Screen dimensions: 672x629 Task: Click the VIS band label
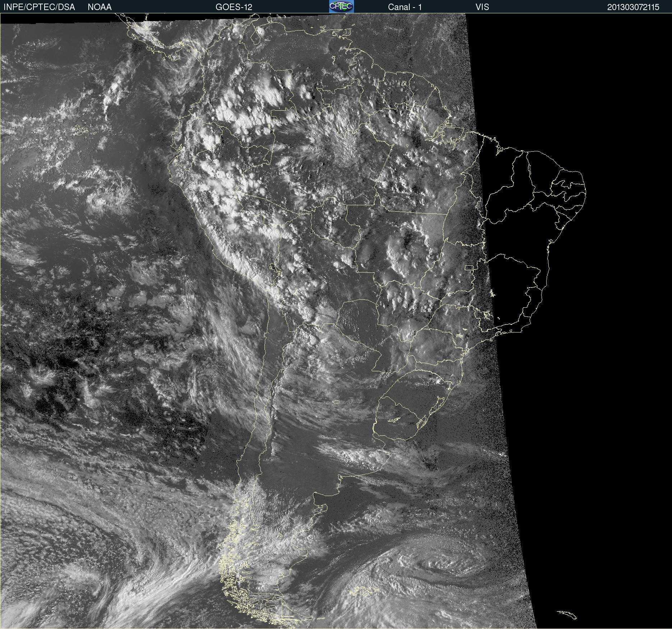(x=482, y=7)
